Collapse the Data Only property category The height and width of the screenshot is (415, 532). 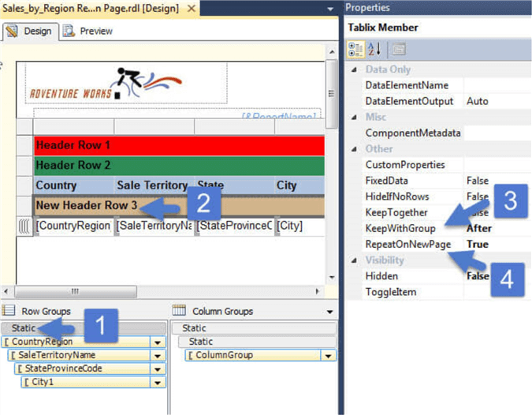pos(354,69)
